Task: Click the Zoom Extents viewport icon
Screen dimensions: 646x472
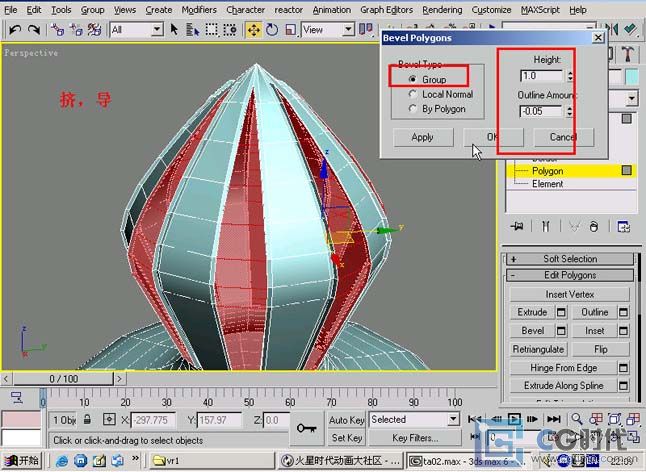Action: [x=614, y=419]
